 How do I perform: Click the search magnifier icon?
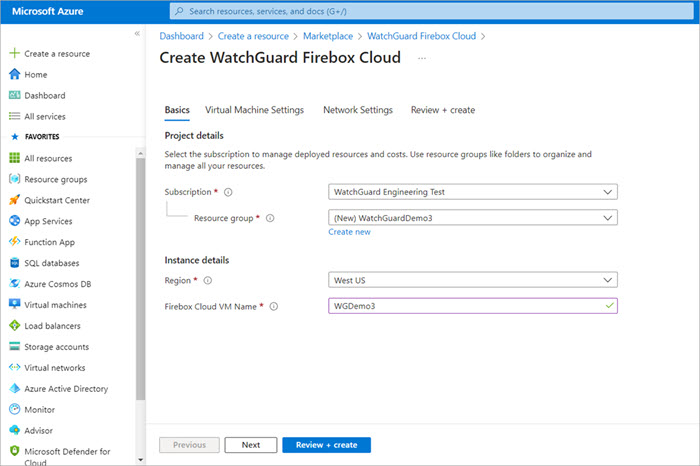[179, 11]
